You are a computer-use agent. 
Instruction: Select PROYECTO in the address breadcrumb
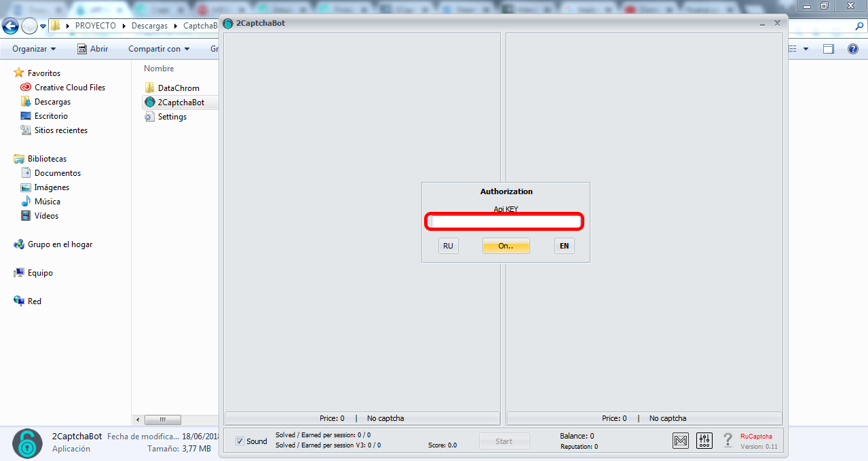coord(96,26)
